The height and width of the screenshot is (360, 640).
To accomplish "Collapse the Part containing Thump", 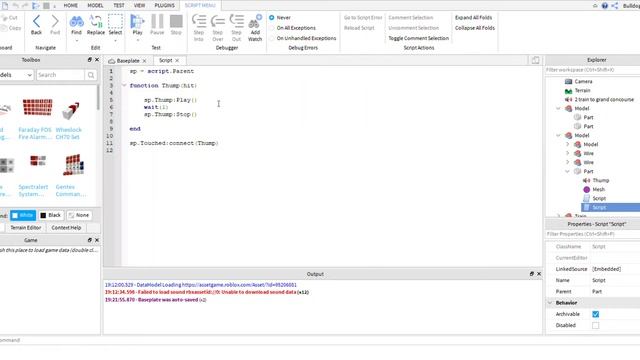I will click(x=567, y=171).
